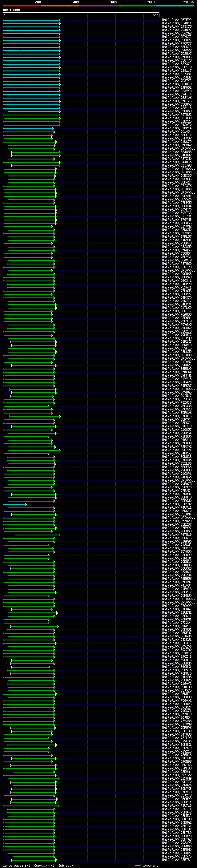197x868 pixels.
Task: Click the =100char. scale legend
Action: [x=147, y=866]
